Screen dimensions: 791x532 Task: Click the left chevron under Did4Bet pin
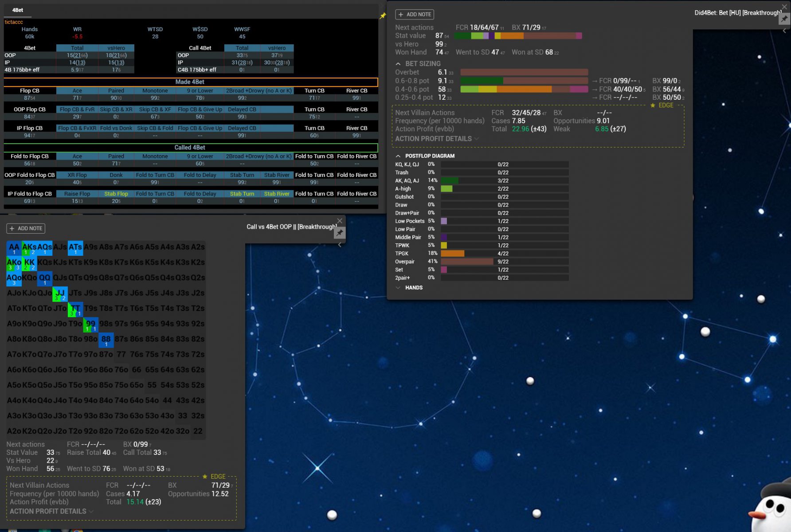pos(784,31)
